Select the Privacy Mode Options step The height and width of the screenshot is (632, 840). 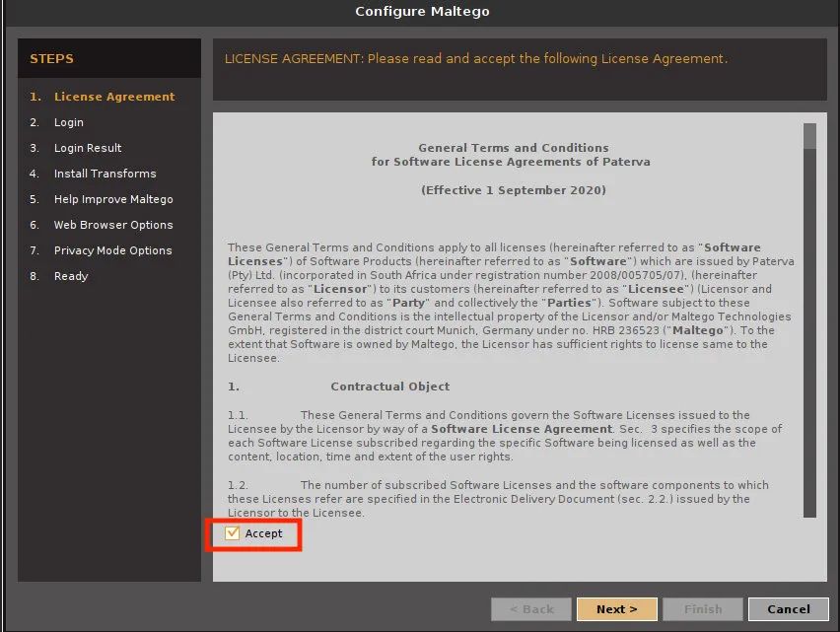point(101,250)
